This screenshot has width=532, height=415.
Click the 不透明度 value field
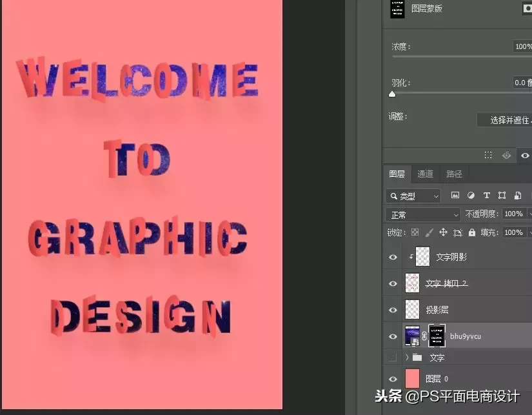[514, 214]
